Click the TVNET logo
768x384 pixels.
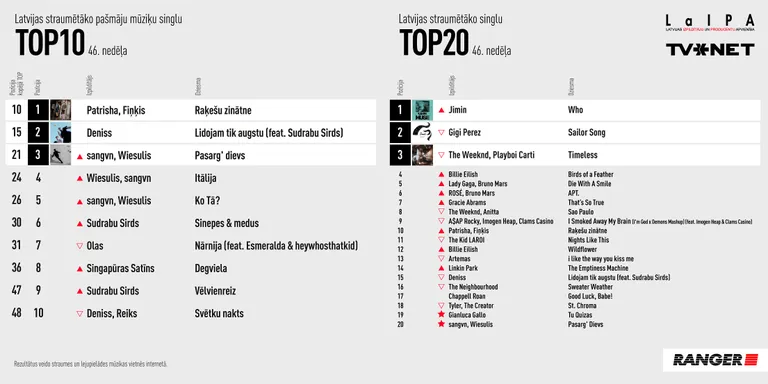710,49
